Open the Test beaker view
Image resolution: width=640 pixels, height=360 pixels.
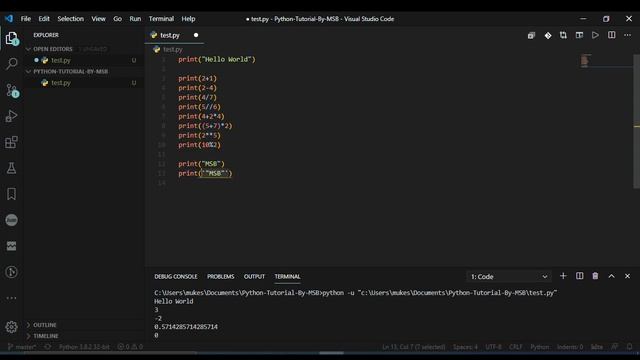click(x=11, y=168)
